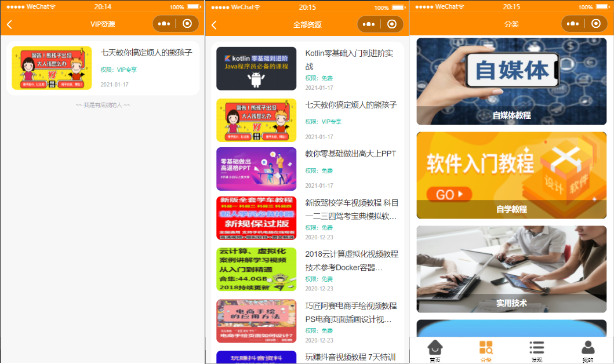Click '权限: 免费' under the Kotlin course
Screen dimensions: 614x364
tap(319, 78)
